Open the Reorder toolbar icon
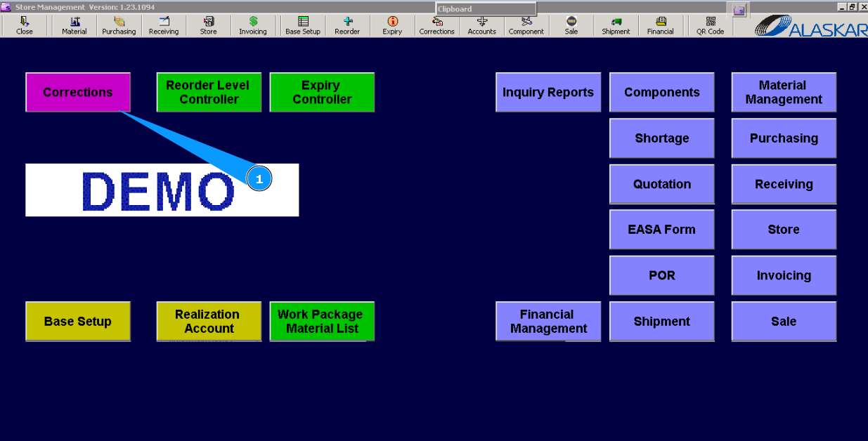 click(347, 26)
